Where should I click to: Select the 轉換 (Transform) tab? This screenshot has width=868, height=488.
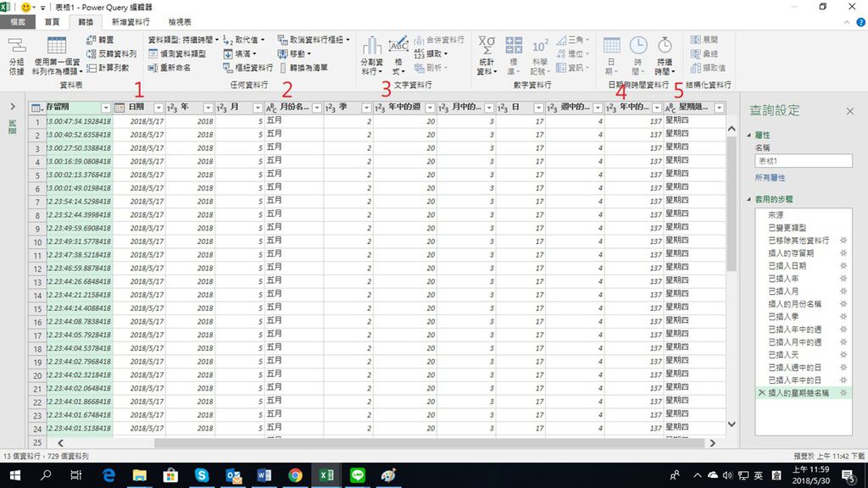(x=86, y=22)
